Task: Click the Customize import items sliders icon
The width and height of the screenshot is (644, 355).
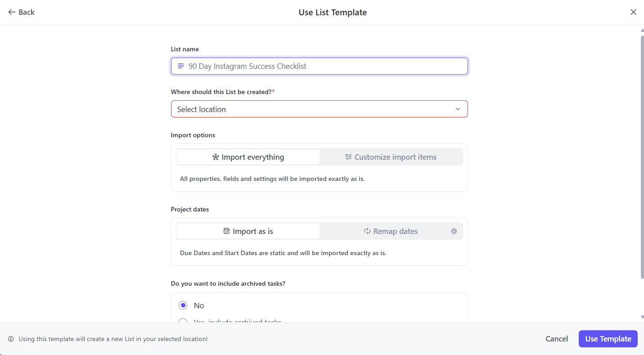Action: 348,157
